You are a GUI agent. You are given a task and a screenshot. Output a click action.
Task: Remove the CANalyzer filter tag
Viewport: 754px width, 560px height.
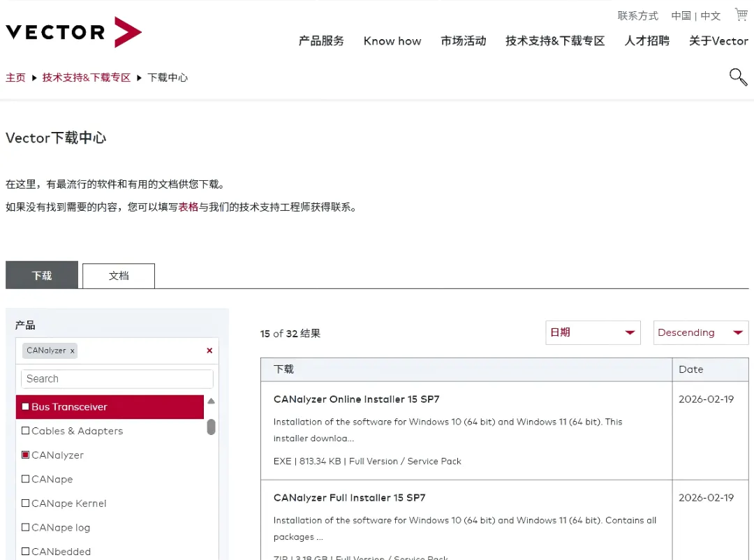(x=72, y=351)
